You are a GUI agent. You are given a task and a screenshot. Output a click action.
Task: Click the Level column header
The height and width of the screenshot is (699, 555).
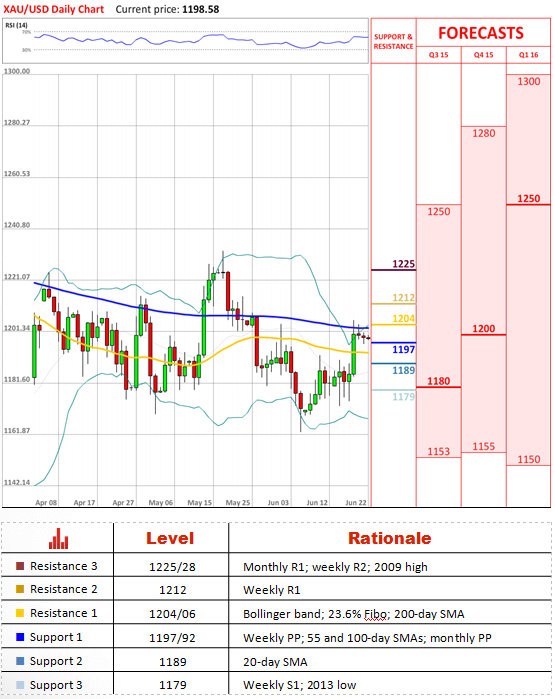point(170,538)
